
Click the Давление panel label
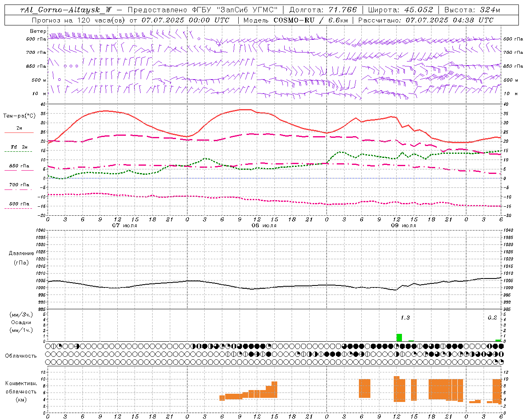point(21,253)
